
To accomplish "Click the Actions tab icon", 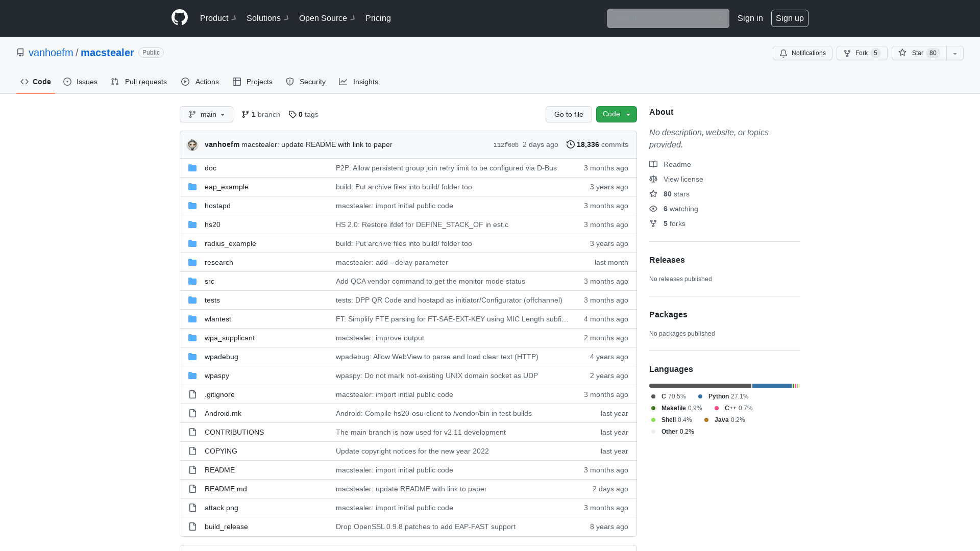I will 185,82.
